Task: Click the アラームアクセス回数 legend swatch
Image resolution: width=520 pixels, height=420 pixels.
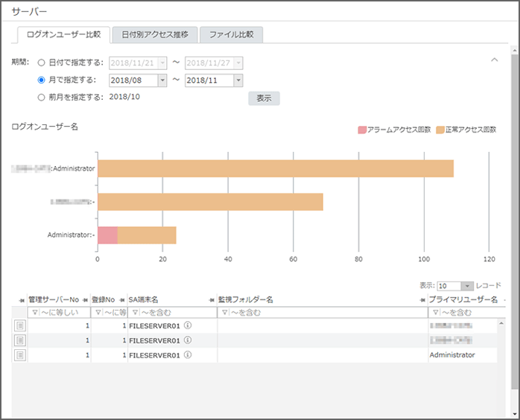Action: 362,130
